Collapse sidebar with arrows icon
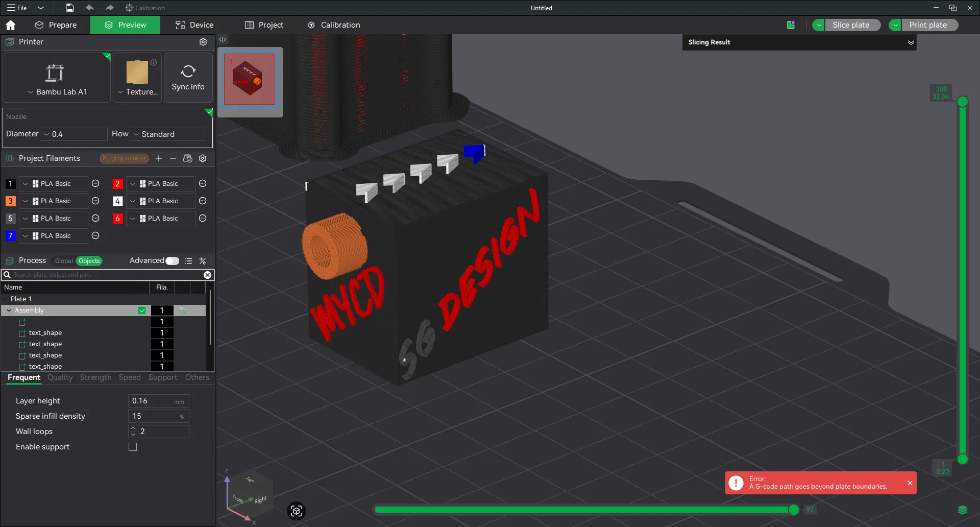 click(223, 39)
